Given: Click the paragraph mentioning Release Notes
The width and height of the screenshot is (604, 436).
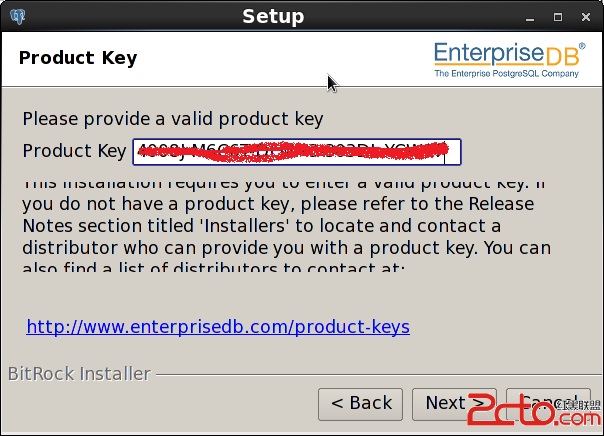Looking at the screenshot, I should point(286,226).
